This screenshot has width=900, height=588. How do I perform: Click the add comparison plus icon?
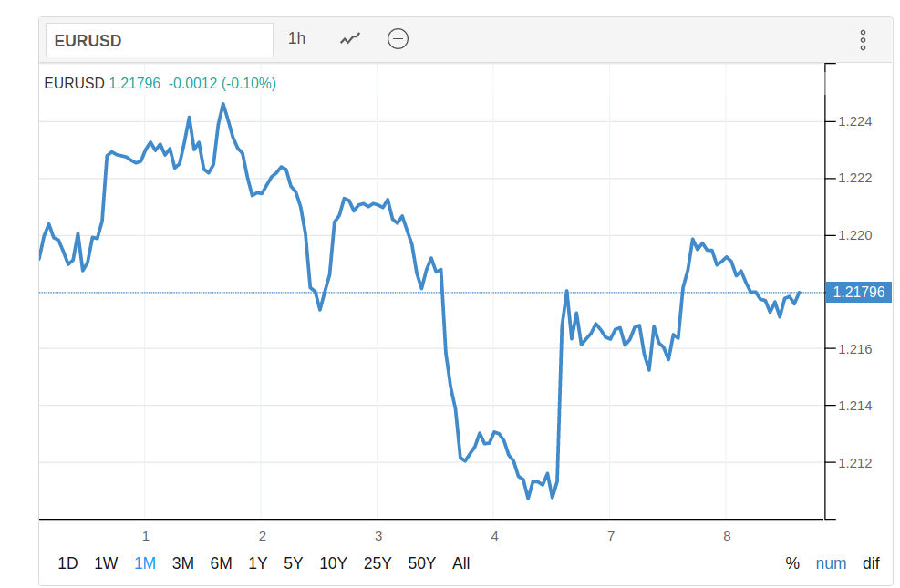point(398,39)
